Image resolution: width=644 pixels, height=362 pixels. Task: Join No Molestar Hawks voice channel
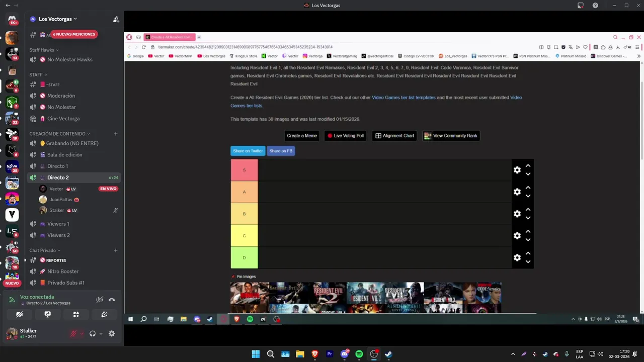point(74,59)
